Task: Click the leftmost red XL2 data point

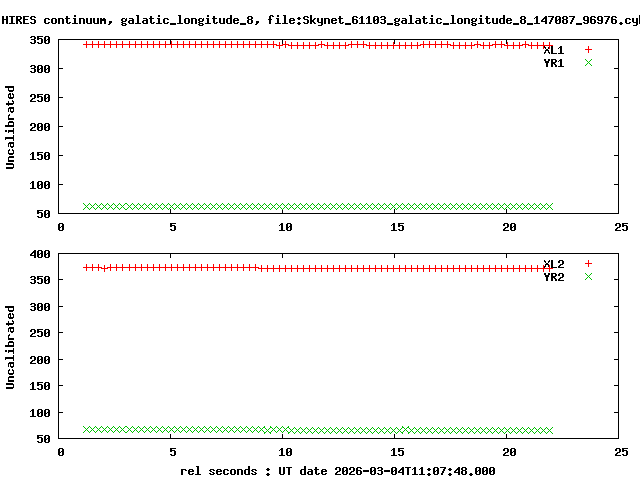Action: 86,267
